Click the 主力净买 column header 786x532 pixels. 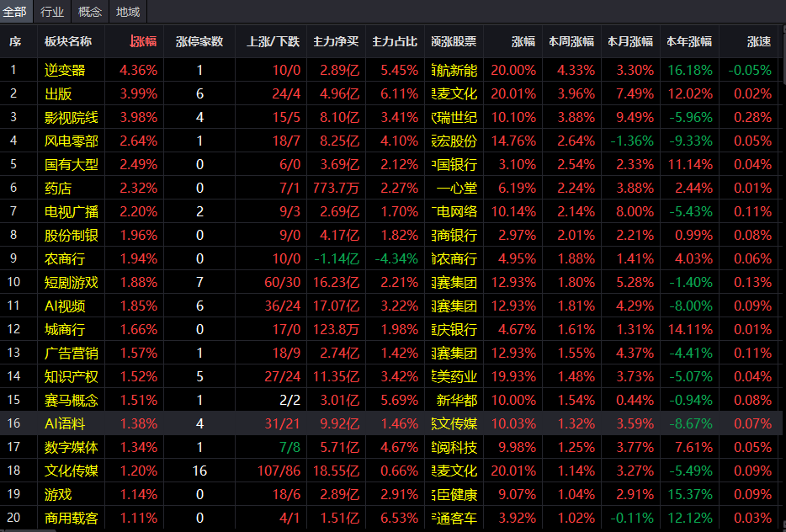tap(336, 41)
